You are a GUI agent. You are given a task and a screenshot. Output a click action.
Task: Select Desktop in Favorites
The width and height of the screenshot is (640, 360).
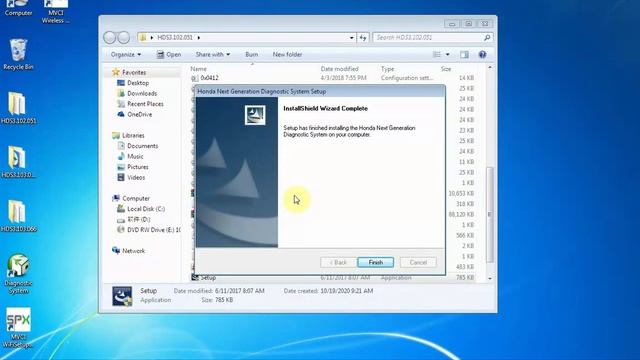(138, 83)
